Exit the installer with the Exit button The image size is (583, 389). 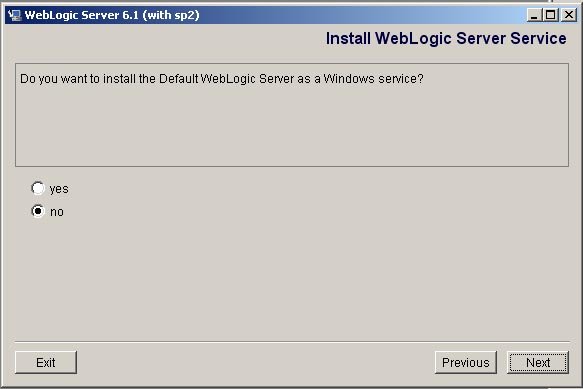(x=46, y=362)
